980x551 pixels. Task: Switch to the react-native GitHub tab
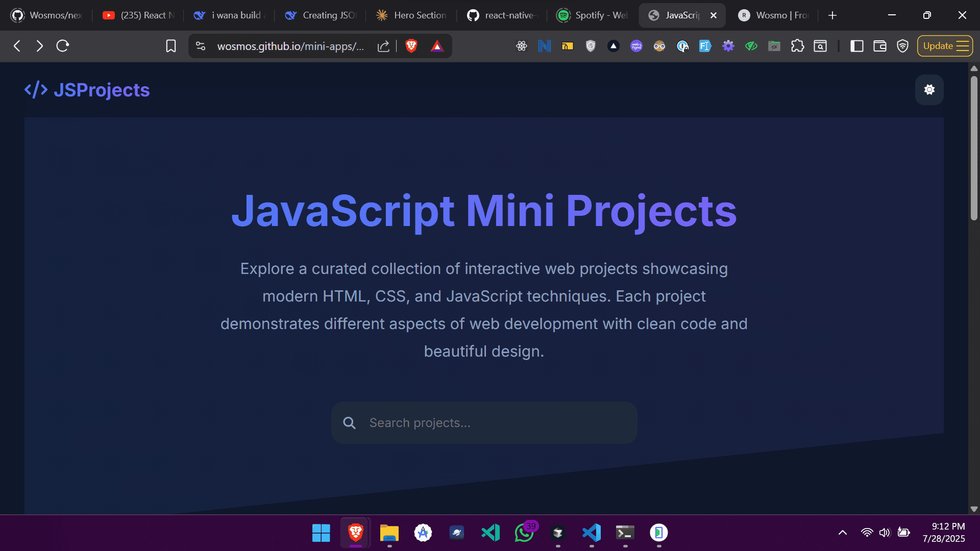tap(503, 15)
